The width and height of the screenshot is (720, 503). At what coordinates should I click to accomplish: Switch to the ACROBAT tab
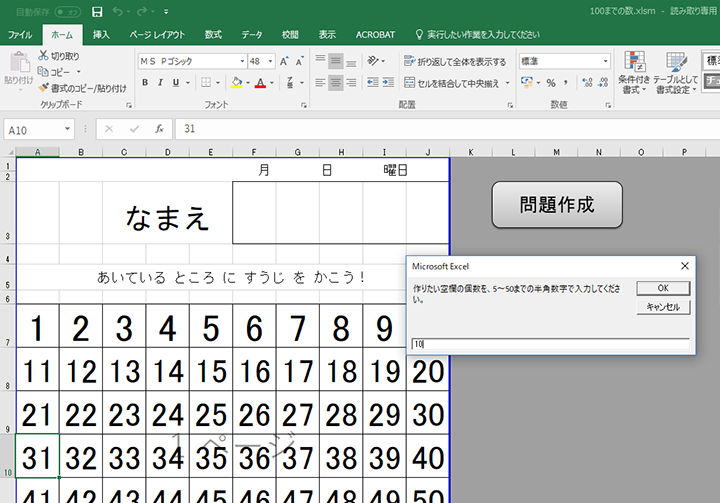coord(375,35)
